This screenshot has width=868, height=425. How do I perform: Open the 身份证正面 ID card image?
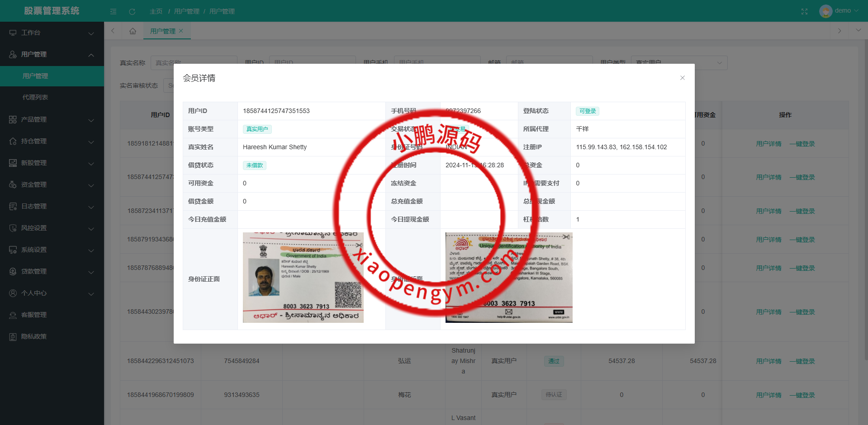[x=303, y=278]
